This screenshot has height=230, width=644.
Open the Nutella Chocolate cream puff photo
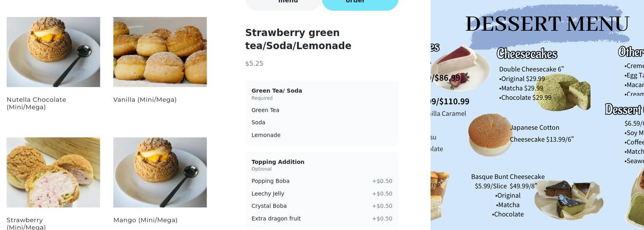pyautogui.click(x=53, y=52)
